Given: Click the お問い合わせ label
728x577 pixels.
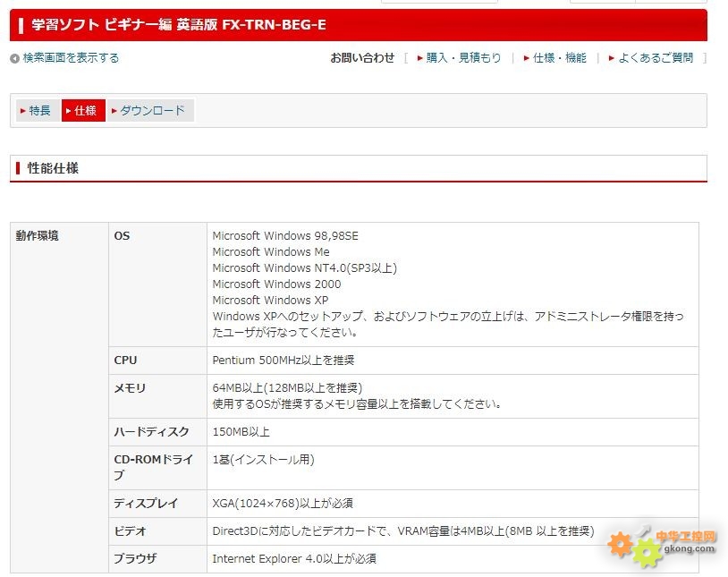Looking at the screenshot, I should click(x=362, y=57).
